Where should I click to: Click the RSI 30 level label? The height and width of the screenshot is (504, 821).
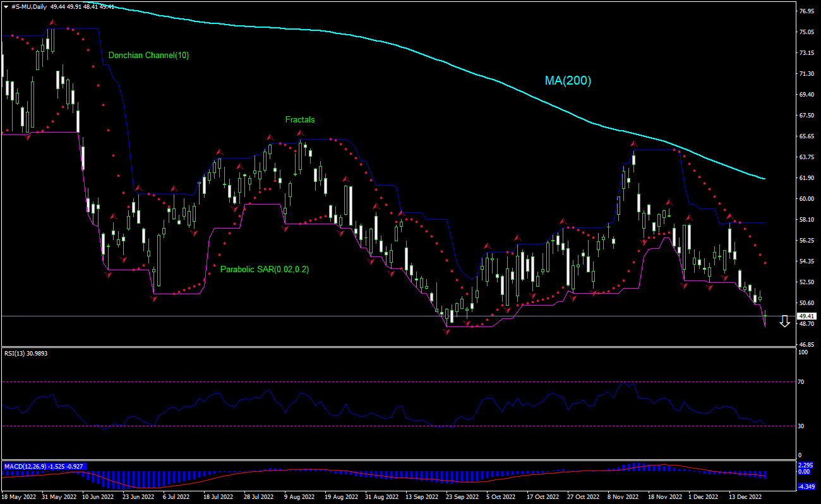point(802,426)
